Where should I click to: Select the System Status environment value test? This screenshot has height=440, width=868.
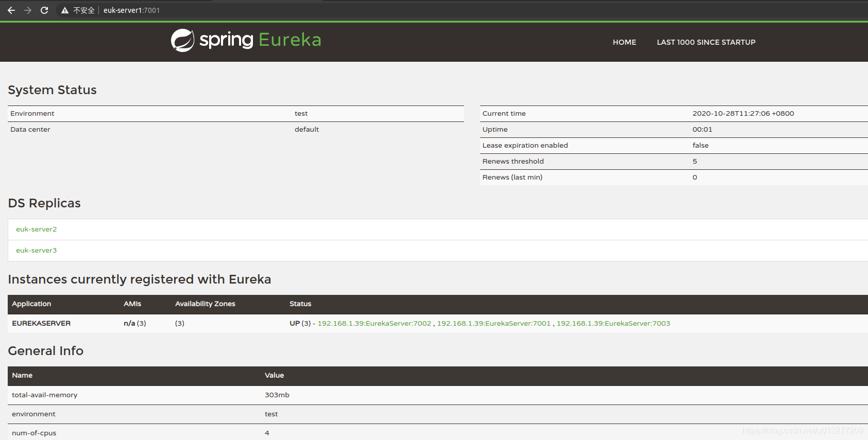click(x=301, y=114)
